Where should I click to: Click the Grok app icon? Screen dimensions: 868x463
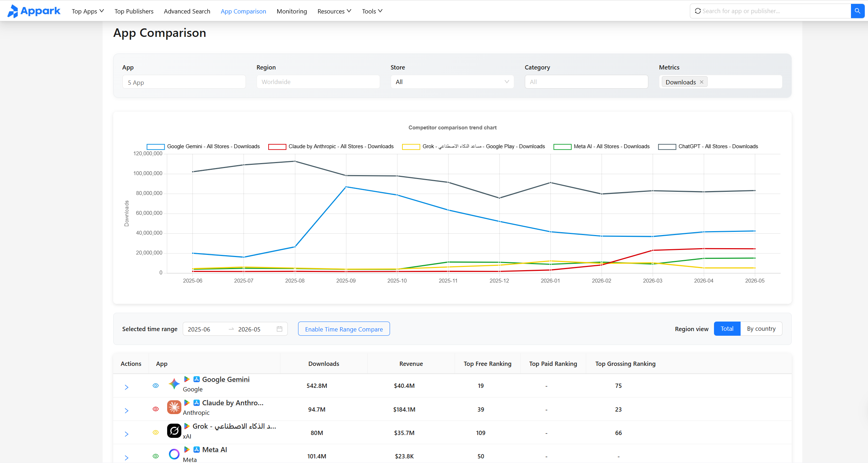(x=174, y=431)
